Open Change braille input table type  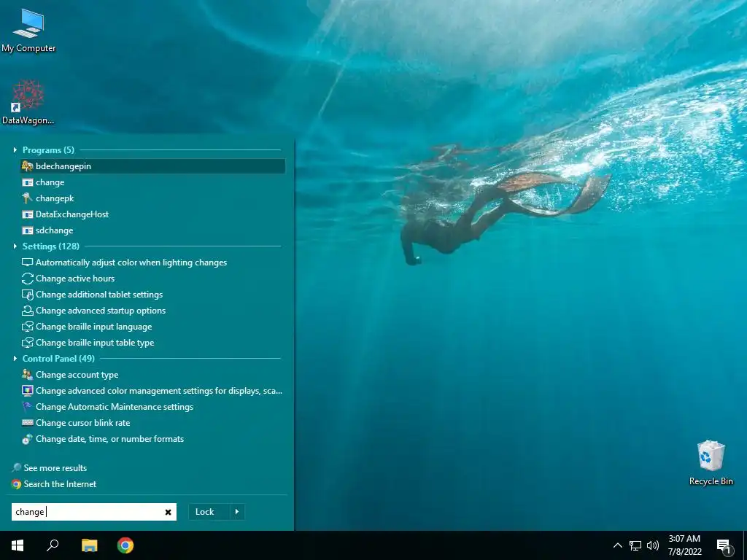pyautogui.click(x=152, y=343)
